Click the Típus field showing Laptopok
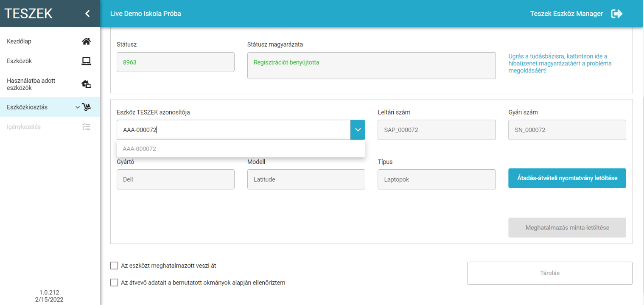Image resolution: width=644 pixels, height=305 pixels. click(x=437, y=179)
